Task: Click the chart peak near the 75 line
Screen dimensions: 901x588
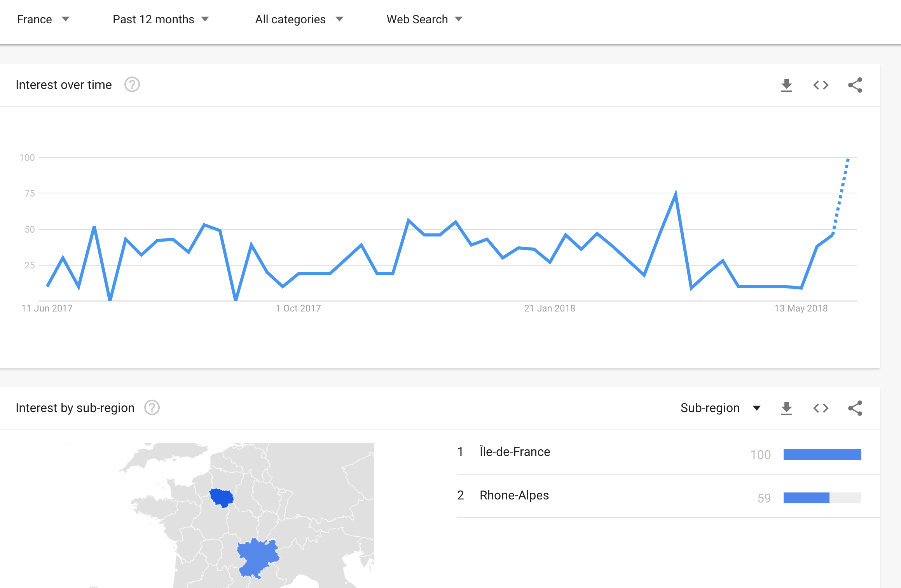Action: [x=676, y=194]
